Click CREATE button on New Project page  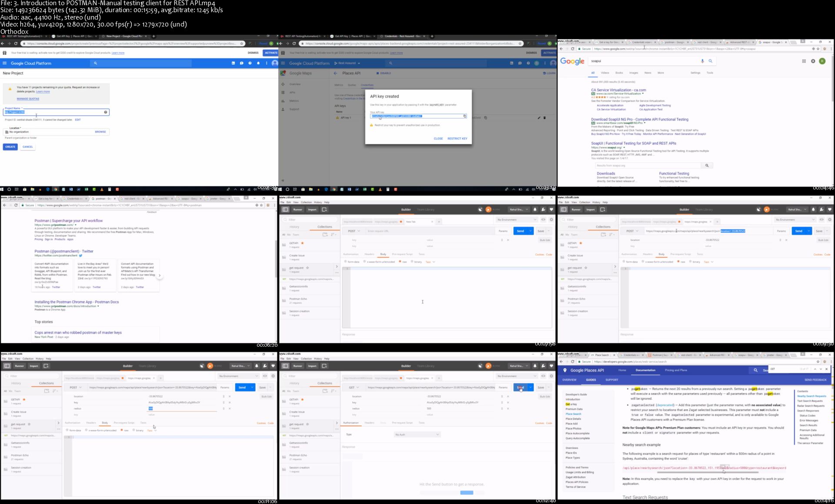point(10,147)
